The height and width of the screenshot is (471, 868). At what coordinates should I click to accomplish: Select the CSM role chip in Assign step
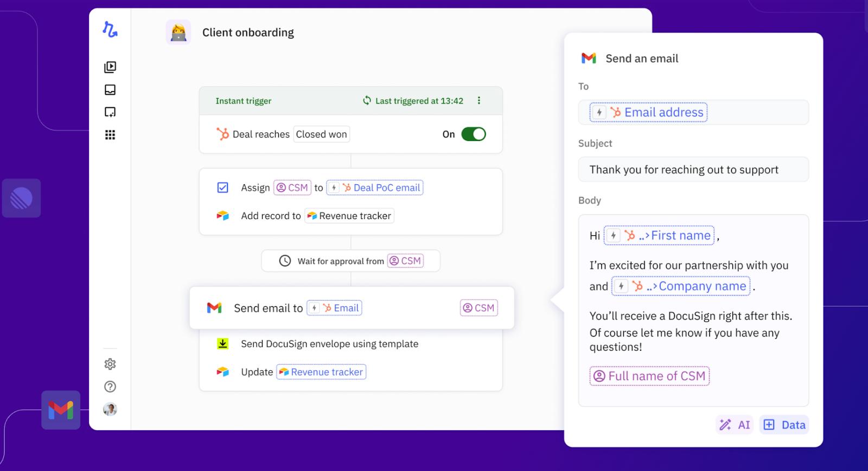292,188
